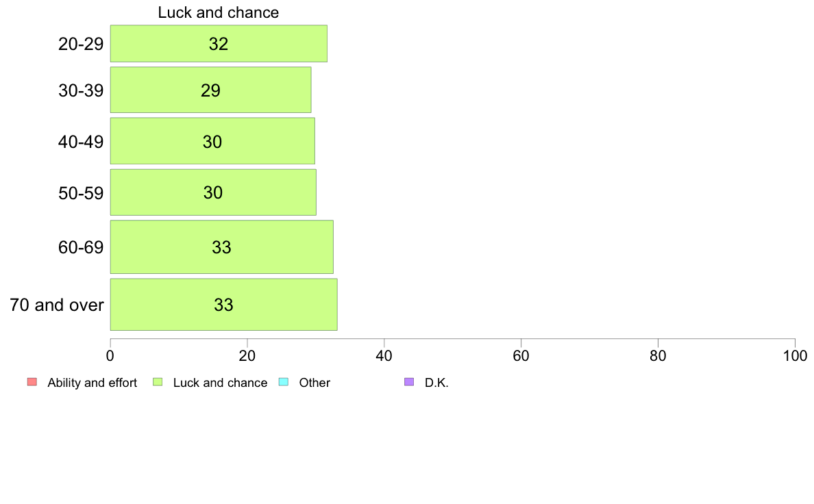Click the Luck and chance chart title

click(219, 12)
